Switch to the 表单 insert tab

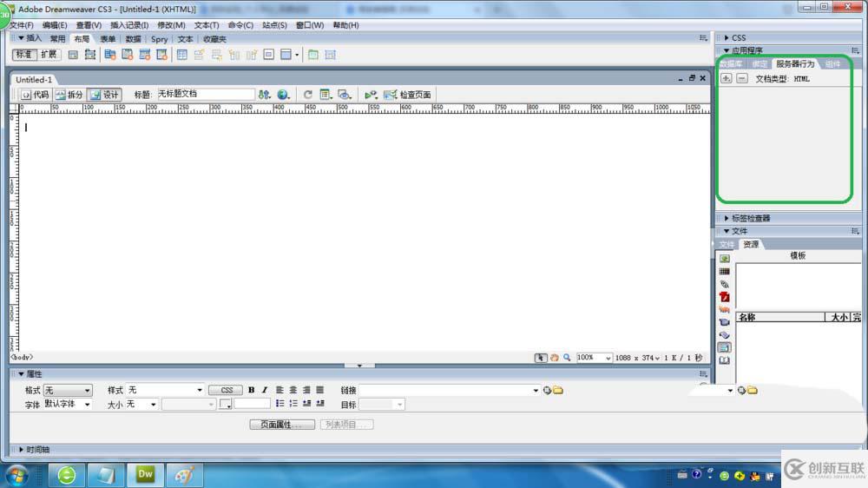pyautogui.click(x=108, y=39)
